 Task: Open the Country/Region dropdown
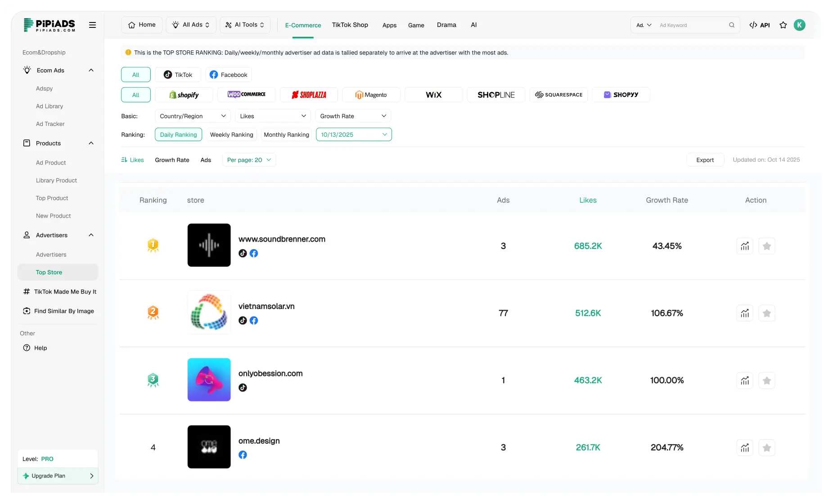[192, 116]
